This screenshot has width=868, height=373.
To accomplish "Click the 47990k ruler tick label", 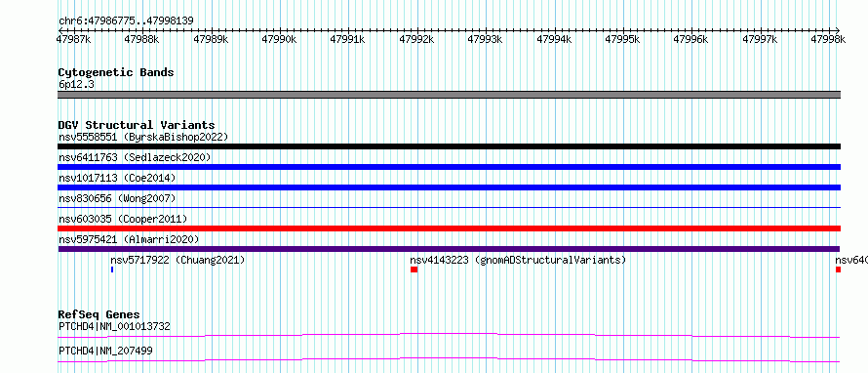I will 279,39.
